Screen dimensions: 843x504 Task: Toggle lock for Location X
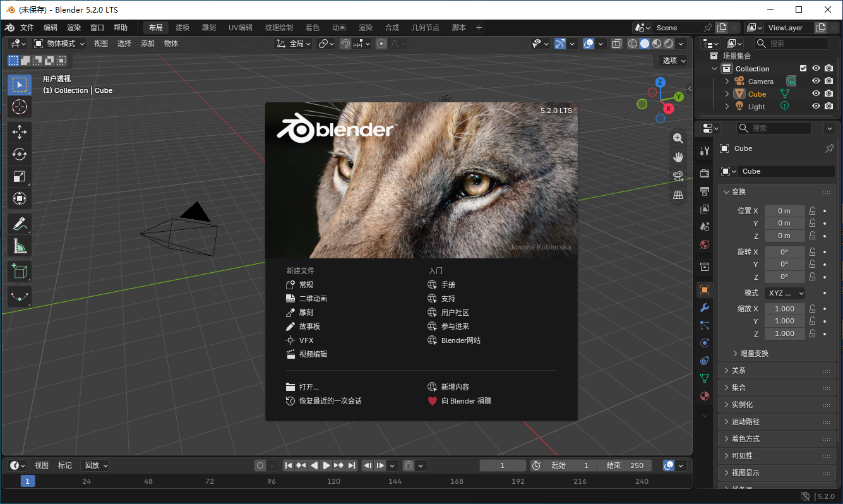click(813, 211)
